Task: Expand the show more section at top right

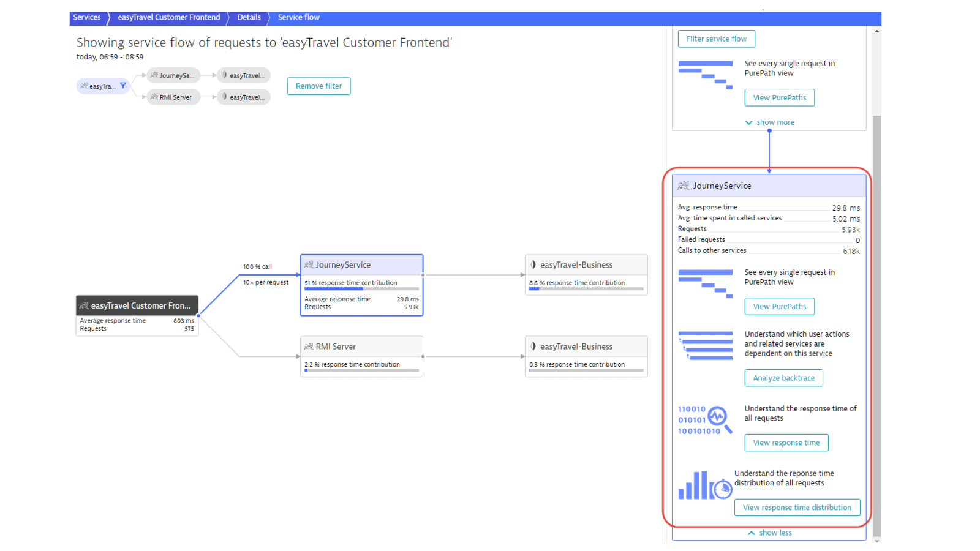Action: (769, 122)
